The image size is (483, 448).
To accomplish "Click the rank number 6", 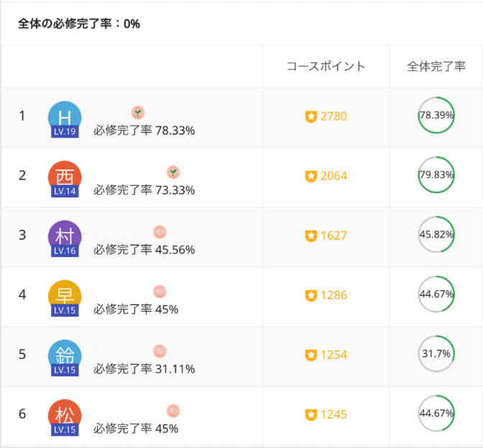I will click(22, 414).
